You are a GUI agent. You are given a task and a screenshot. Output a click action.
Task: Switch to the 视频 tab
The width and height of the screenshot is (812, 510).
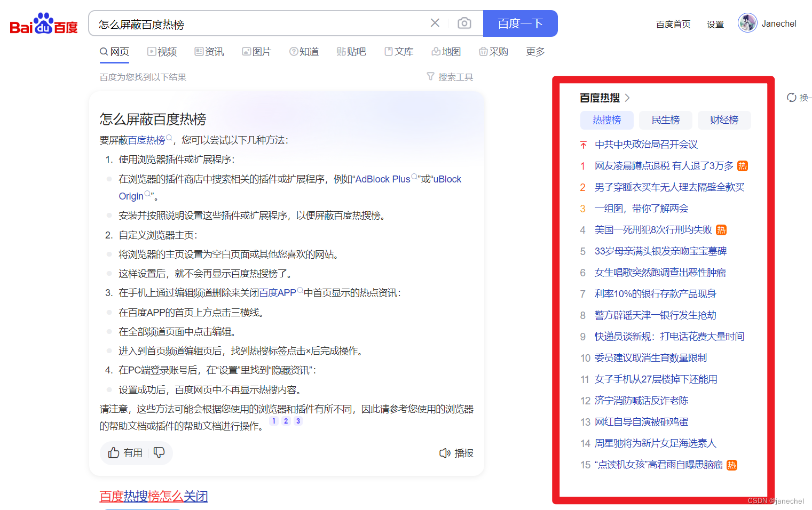(162, 51)
